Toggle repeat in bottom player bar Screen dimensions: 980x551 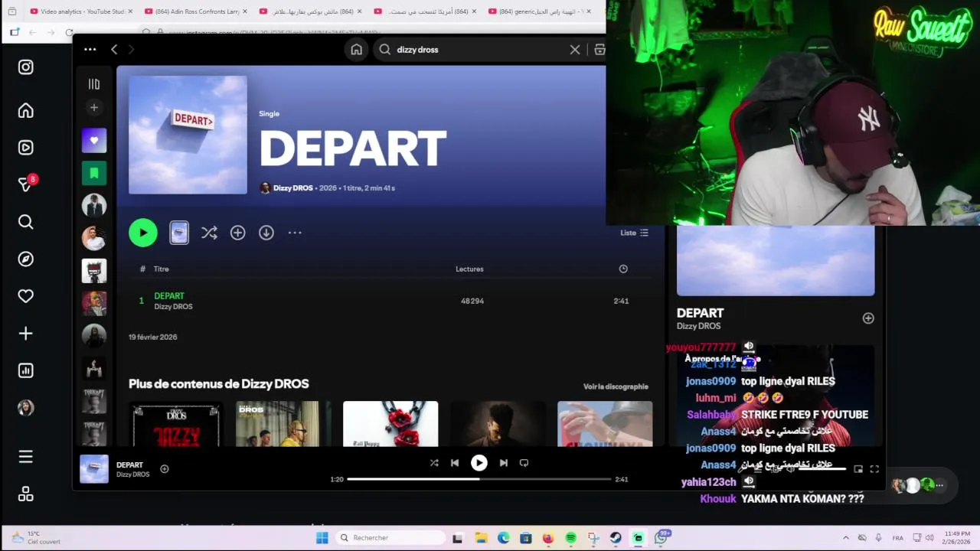tap(524, 463)
